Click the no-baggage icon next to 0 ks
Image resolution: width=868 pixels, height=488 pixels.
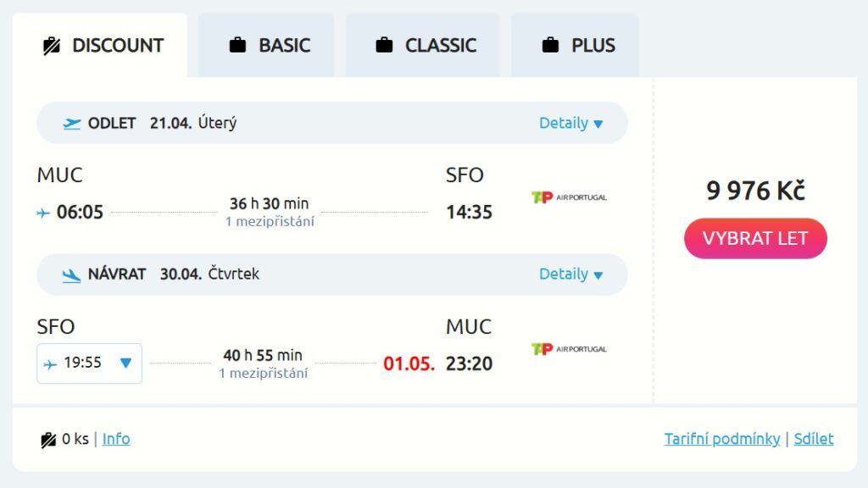[48, 440]
